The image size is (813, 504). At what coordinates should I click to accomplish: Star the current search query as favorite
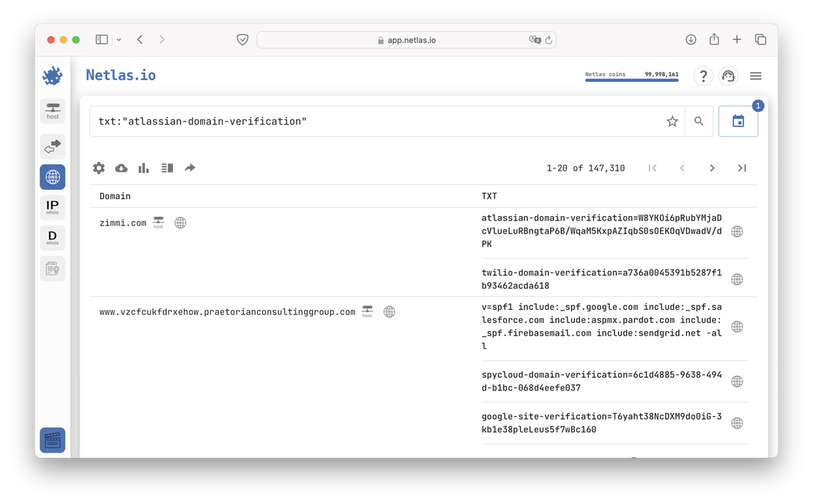coord(672,122)
